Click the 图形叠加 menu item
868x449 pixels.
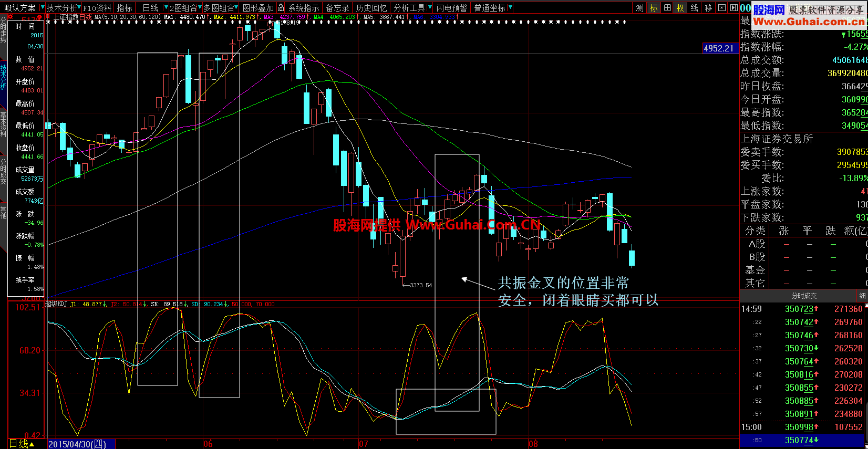tap(259, 8)
